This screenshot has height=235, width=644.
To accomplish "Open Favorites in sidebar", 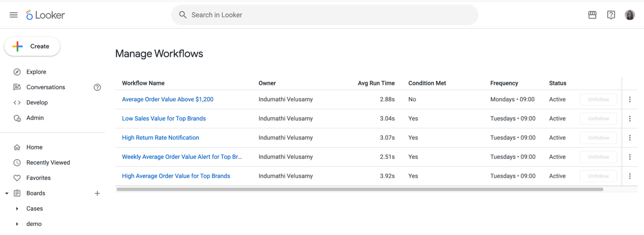I will (x=39, y=178).
